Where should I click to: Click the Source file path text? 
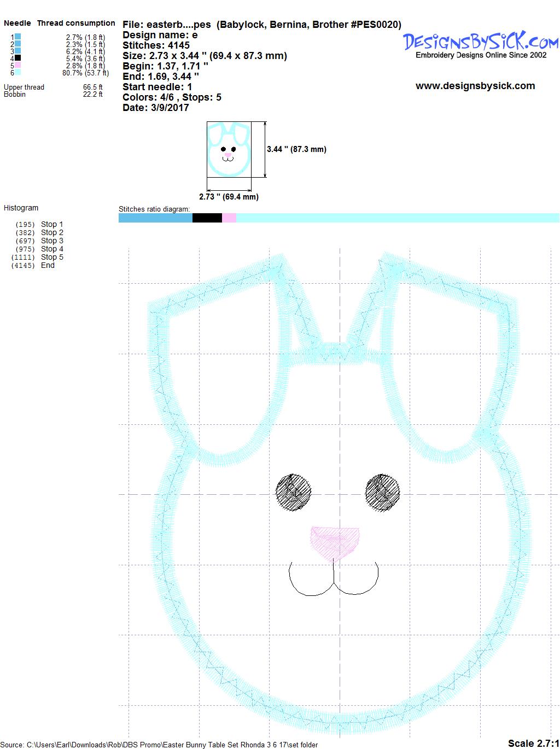point(159,745)
